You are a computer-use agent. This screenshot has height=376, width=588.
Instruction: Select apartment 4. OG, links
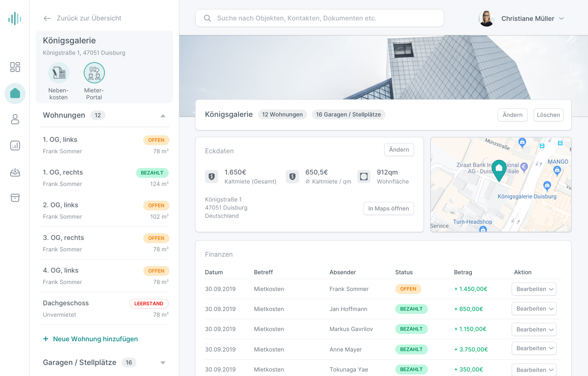click(104, 276)
